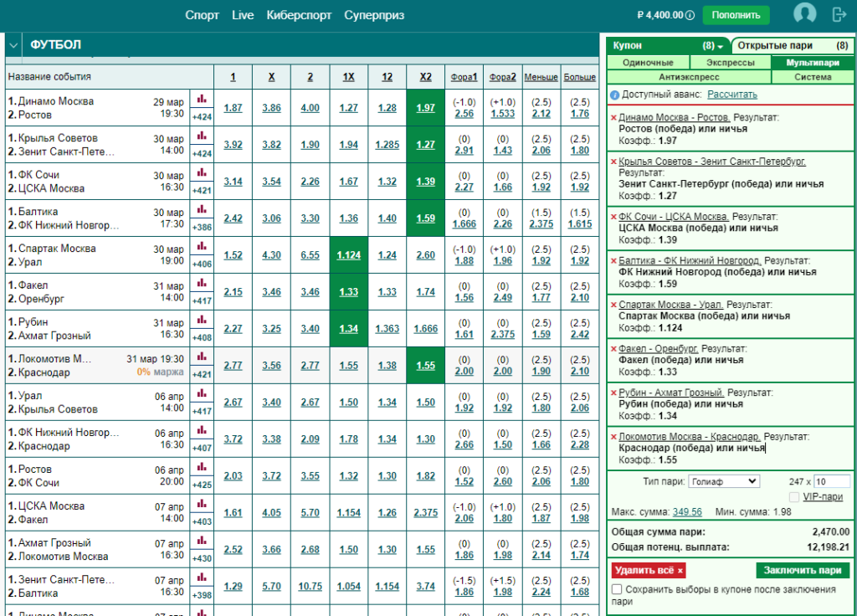This screenshot has height=616, width=857.
Task: Open the user profile avatar
Action: click(804, 13)
